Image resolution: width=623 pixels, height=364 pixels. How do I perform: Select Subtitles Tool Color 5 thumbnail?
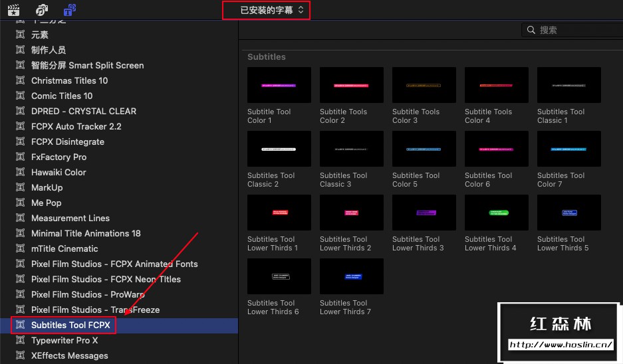point(424,149)
